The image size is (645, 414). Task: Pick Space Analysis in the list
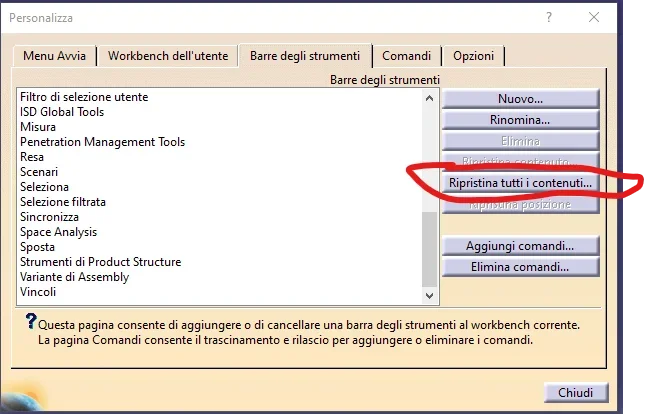coord(58,232)
